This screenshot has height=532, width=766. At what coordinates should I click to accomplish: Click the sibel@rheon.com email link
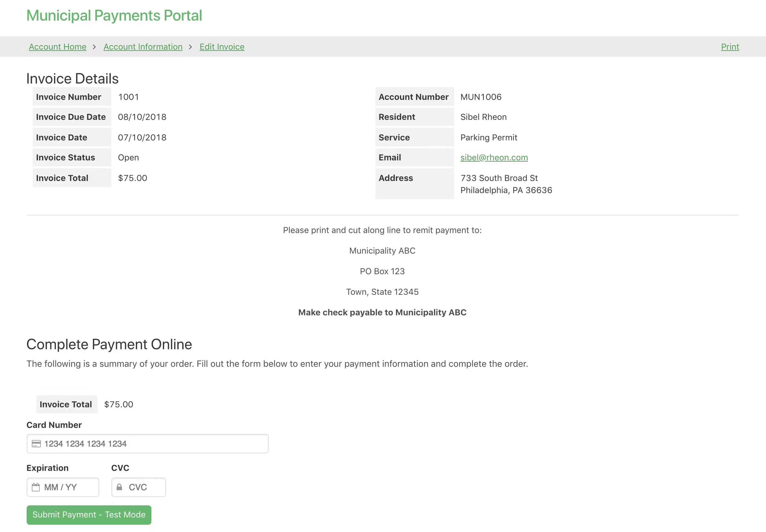(x=494, y=157)
